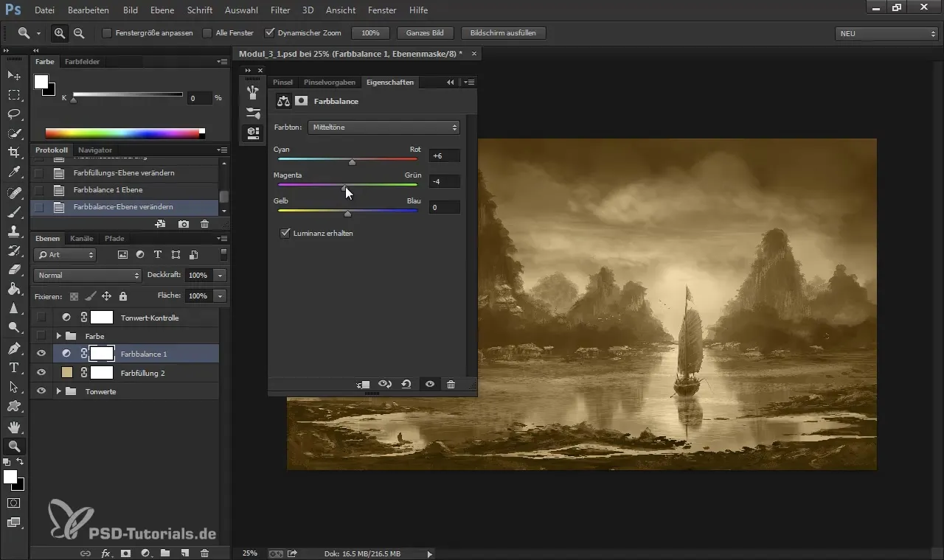Image resolution: width=944 pixels, height=560 pixels.
Task: Click the foreground color swatch in Farbe panel
Action: (x=41, y=82)
